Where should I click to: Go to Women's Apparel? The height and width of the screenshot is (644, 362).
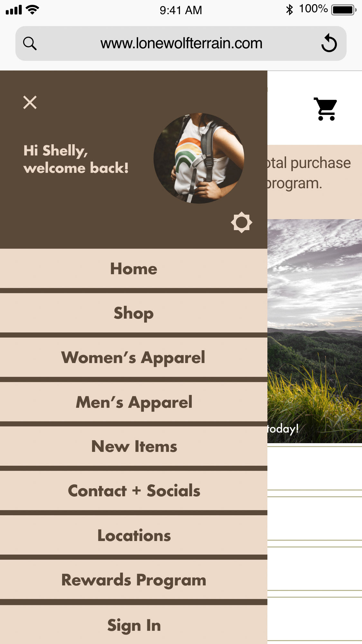134,357
